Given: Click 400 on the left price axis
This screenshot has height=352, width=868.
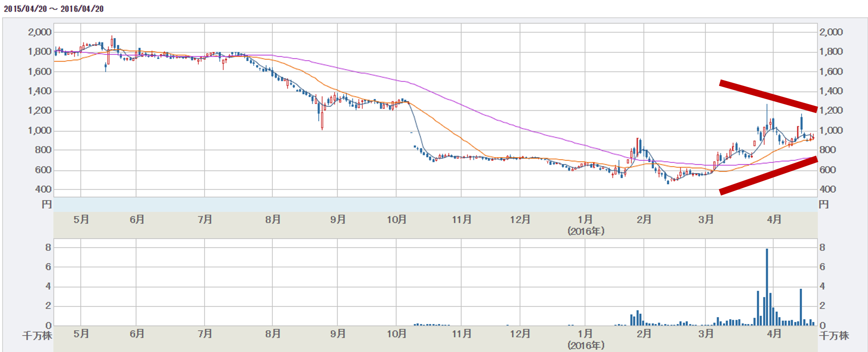Looking at the screenshot, I should tap(43, 189).
